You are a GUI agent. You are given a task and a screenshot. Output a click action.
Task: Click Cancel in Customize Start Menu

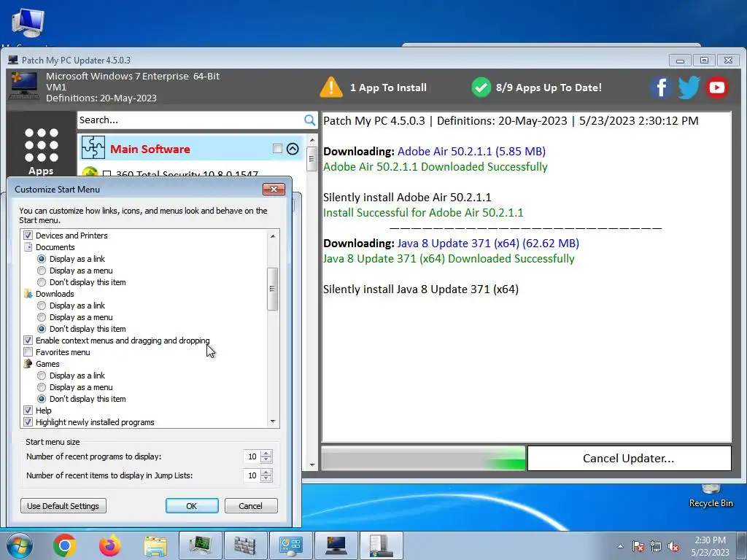(x=251, y=506)
